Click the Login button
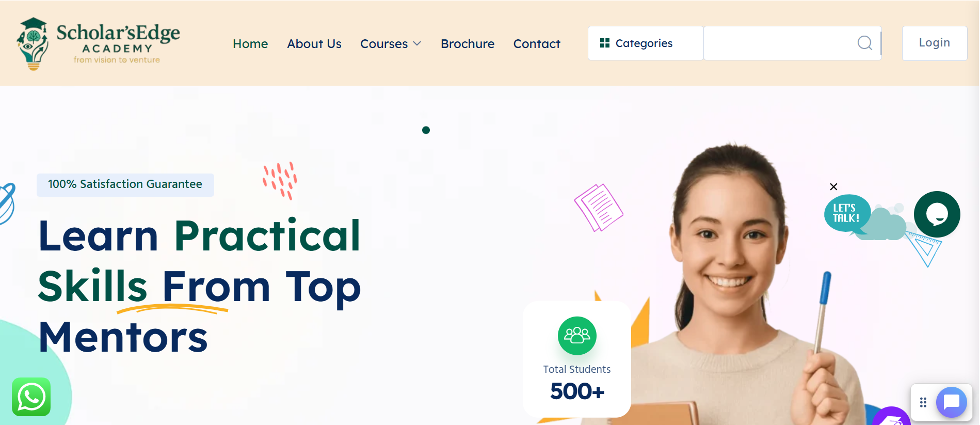 coord(934,43)
